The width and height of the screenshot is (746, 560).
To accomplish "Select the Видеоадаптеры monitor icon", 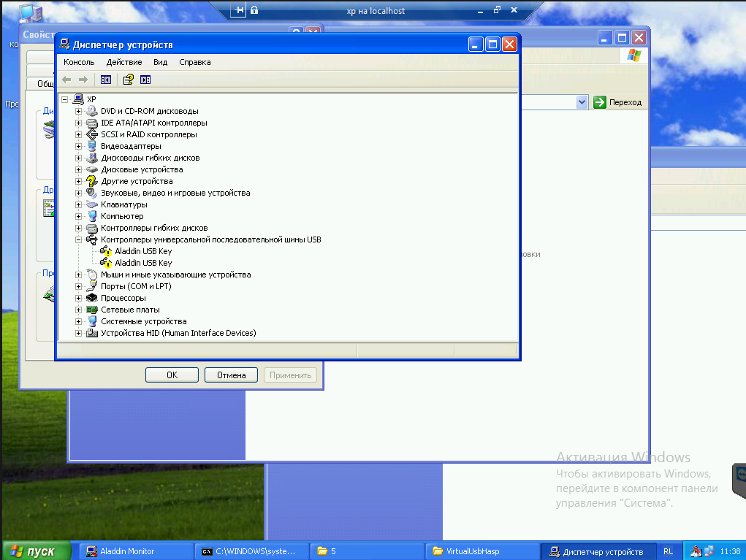I will tap(92, 146).
